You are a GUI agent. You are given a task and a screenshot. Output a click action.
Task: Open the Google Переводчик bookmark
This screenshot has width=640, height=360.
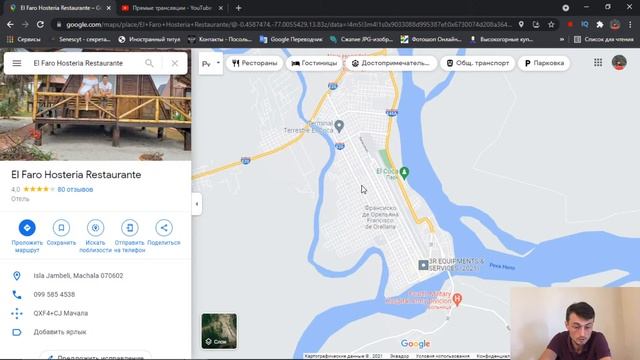click(x=291, y=39)
